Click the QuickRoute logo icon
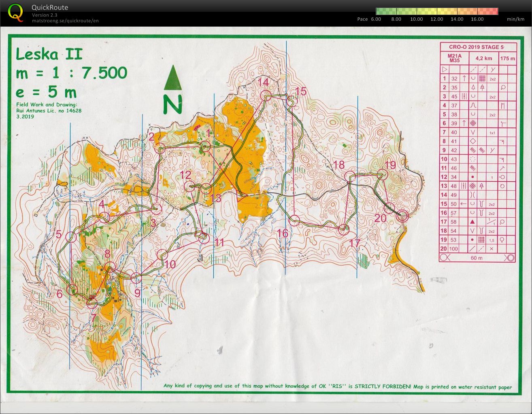Viewport: 532px width, 414px height. [x=15, y=12]
